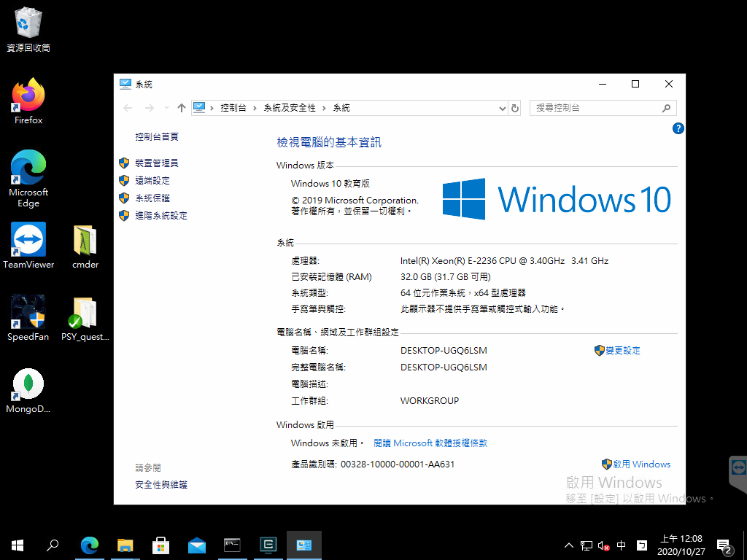
Task: Expand the address bar history dropdown
Action: click(x=502, y=109)
